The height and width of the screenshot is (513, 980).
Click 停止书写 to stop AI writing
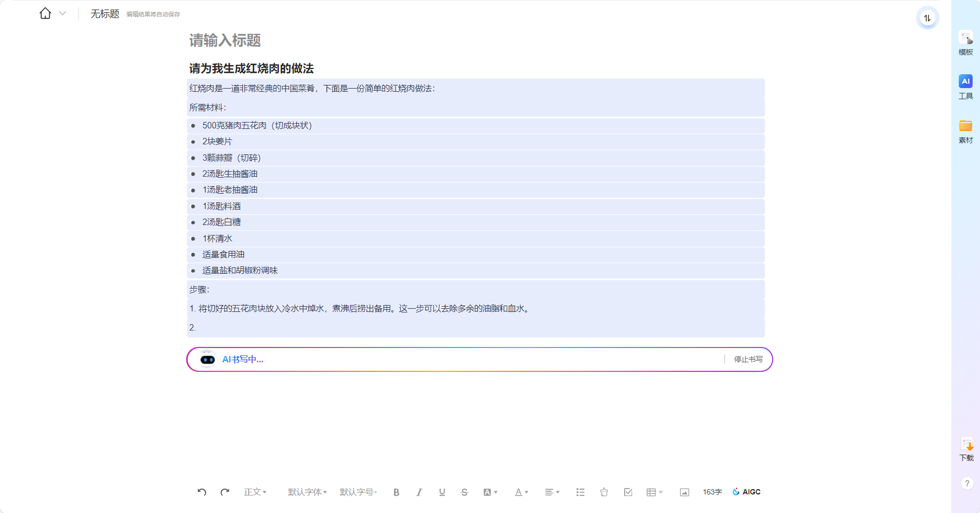point(748,360)
